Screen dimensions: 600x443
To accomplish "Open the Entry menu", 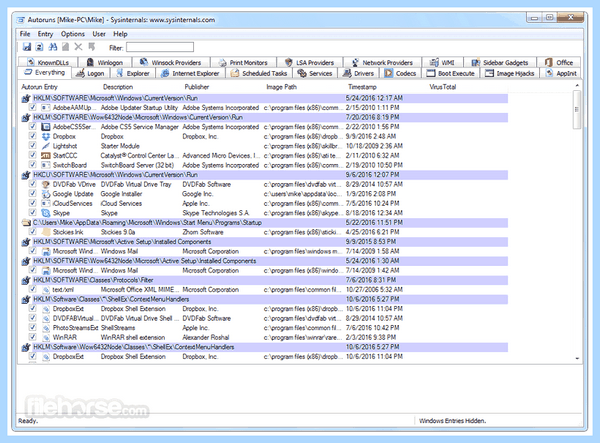I will (x=45, y=34).
